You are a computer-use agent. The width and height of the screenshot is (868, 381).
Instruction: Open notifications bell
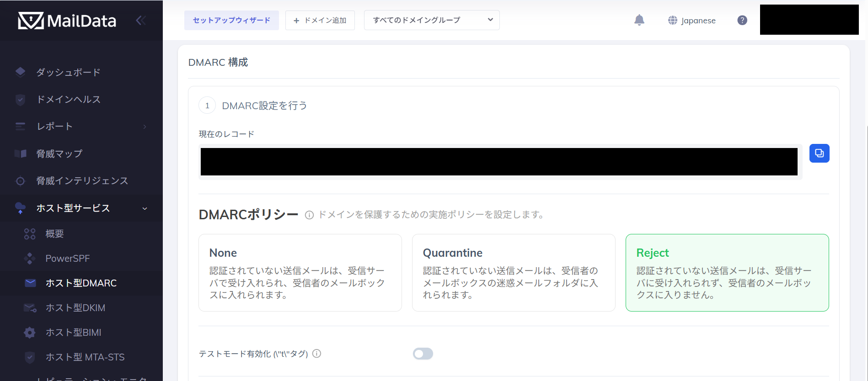pos(639,20)
